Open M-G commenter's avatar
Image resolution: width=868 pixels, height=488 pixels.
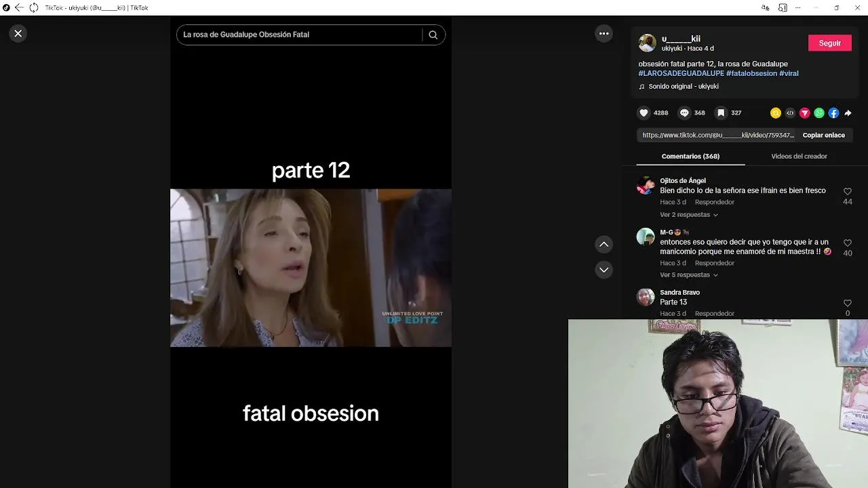pos(646,237)
